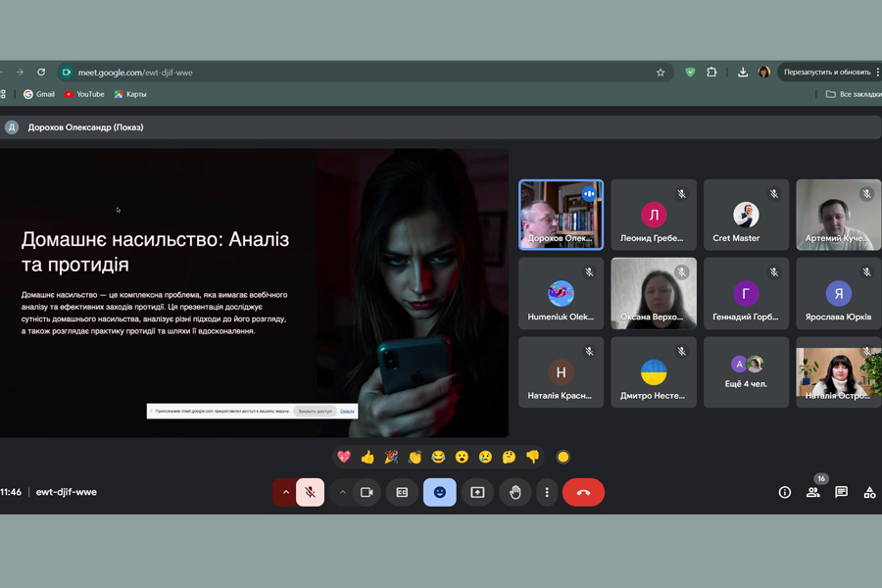Click the Дорохов Олександр (Показ) presenter label
The width and height of the screenshot is (882, 588).
(85, 127)
